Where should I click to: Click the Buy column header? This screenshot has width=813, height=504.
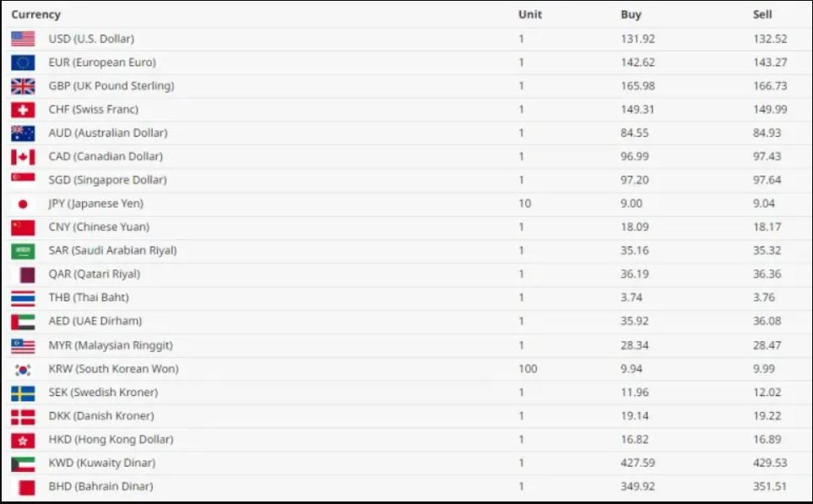click(x=630, y=14)
